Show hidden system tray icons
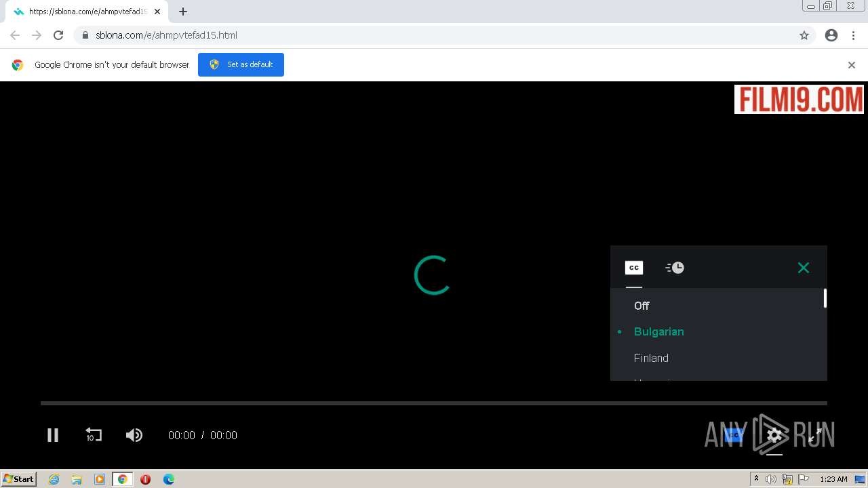This screenshot has width=868, height=488. click(x=756, y=479)
